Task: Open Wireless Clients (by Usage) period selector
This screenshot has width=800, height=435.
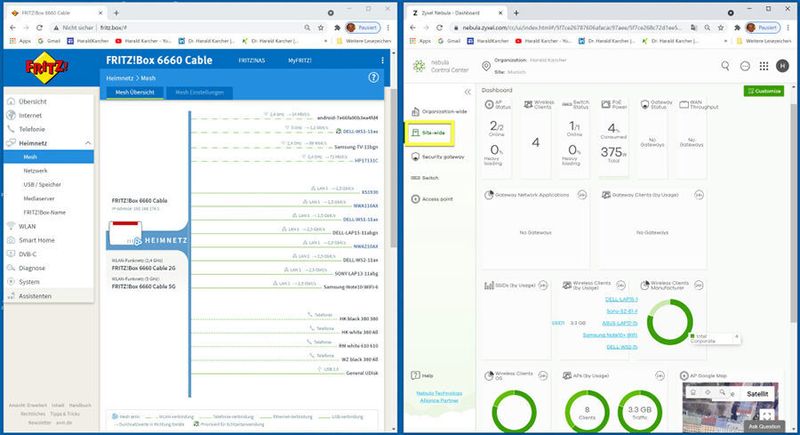Action: pyautogui.click(x=621, y=285)
